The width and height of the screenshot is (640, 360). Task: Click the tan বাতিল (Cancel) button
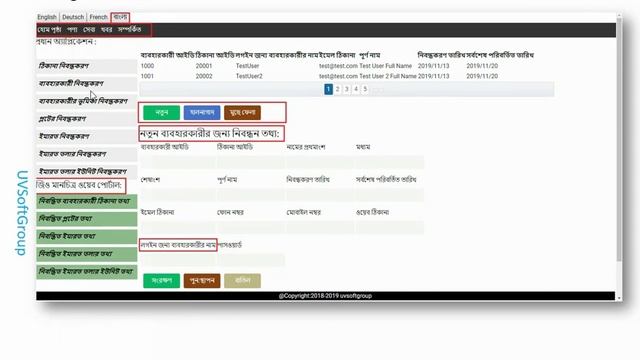tap(242, 281)
